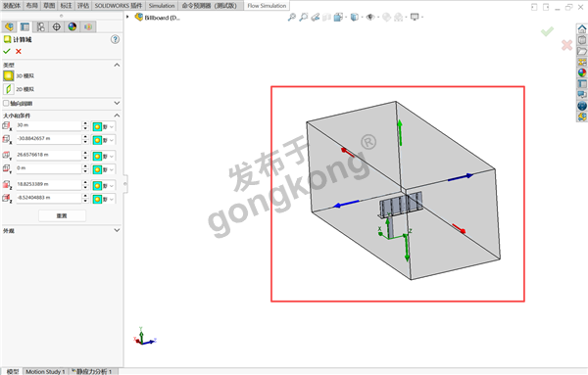Open Custom Properties icon in task pane

tap(582, 83)
